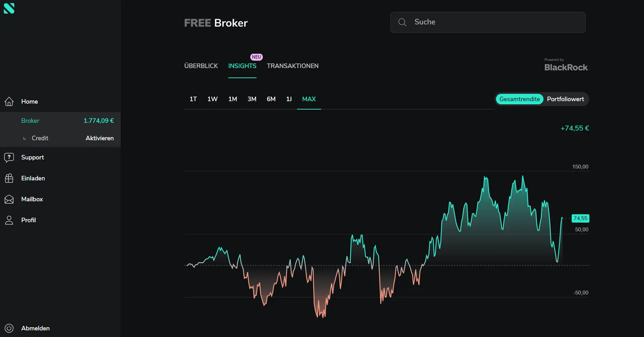The image size is (644, 337).
Task: Switch chart to Gesamtrendite view
Action: [519, 99]
